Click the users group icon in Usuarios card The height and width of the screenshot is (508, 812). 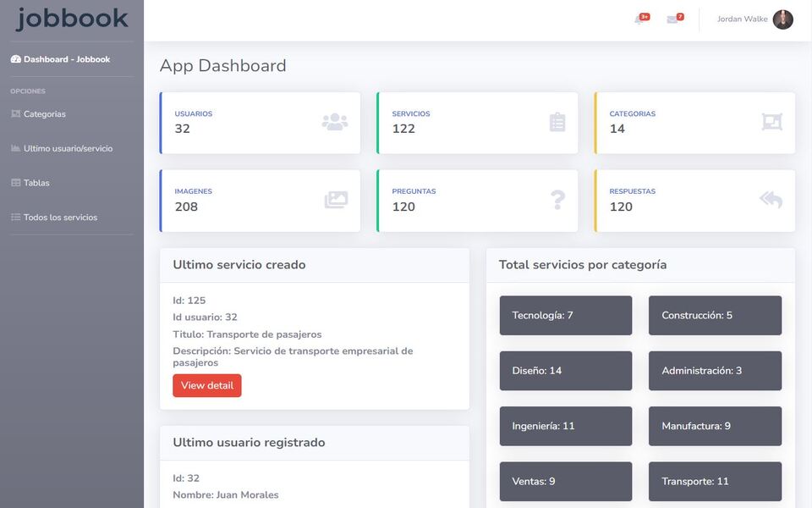click(x=334, y=122)
